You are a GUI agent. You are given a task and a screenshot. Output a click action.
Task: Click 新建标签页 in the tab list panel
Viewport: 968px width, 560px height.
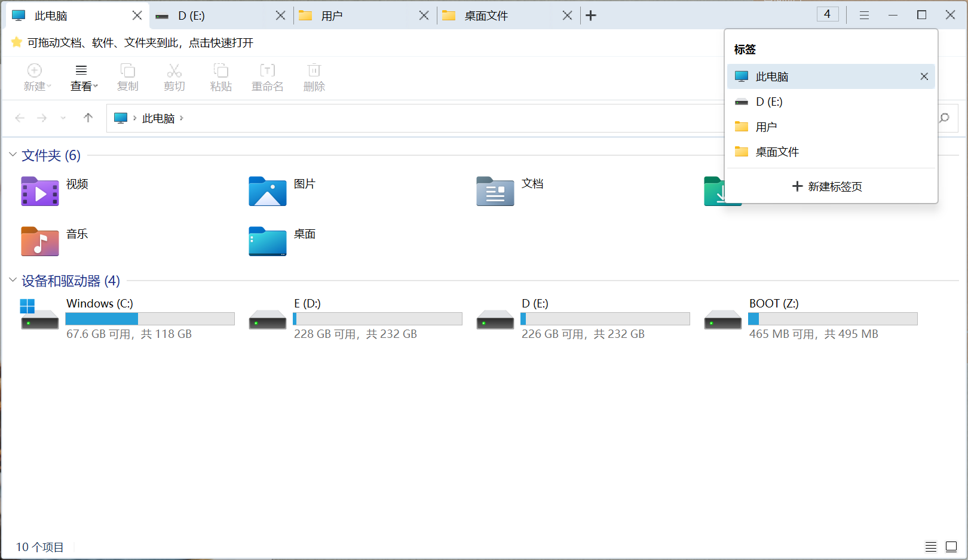click(827, 186)
